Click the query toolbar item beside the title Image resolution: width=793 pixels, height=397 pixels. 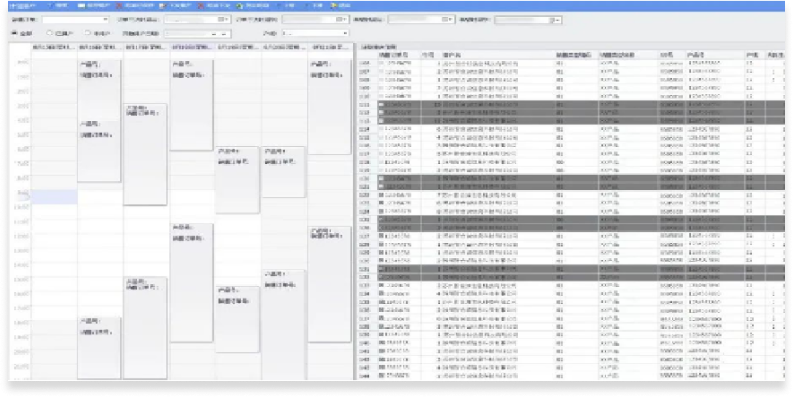(x=57, y=6)
